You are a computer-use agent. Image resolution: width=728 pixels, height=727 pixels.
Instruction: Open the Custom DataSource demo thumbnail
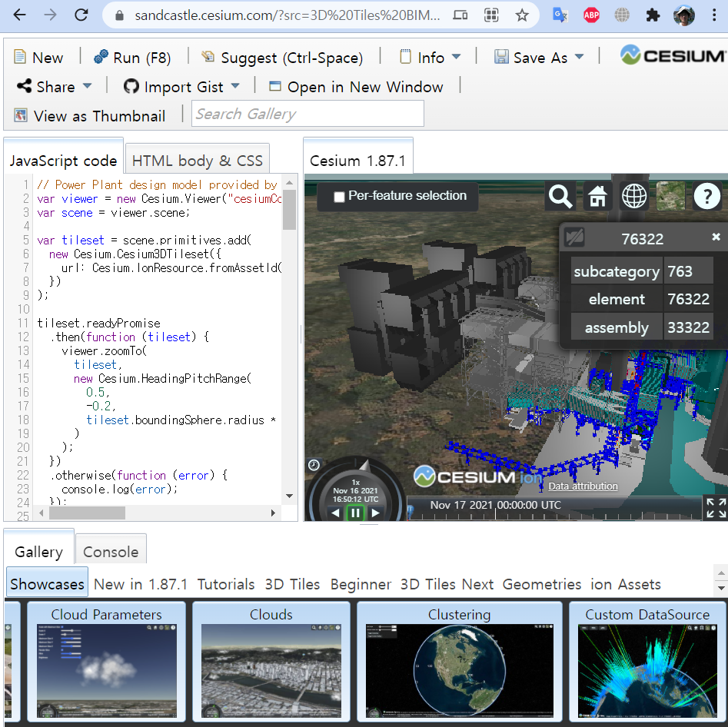[648, 662]
